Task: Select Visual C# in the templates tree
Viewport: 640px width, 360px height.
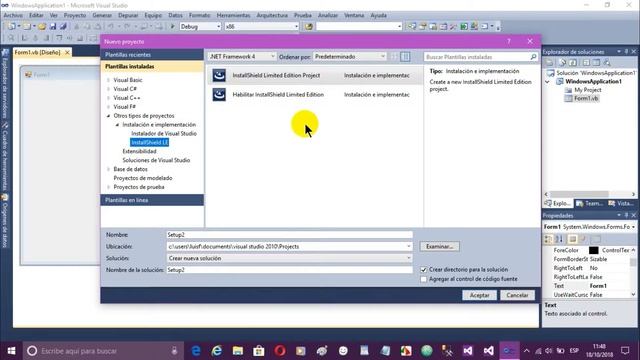Action: point(125,89)
